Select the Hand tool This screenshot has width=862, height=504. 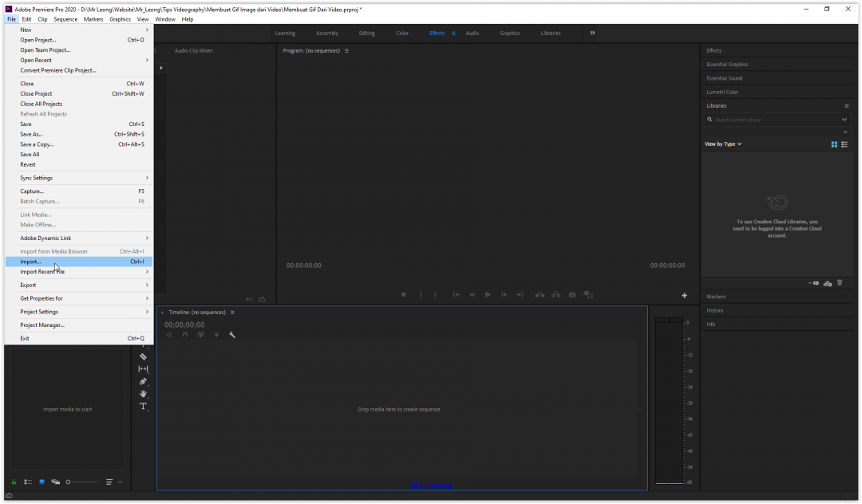point(144,394)
